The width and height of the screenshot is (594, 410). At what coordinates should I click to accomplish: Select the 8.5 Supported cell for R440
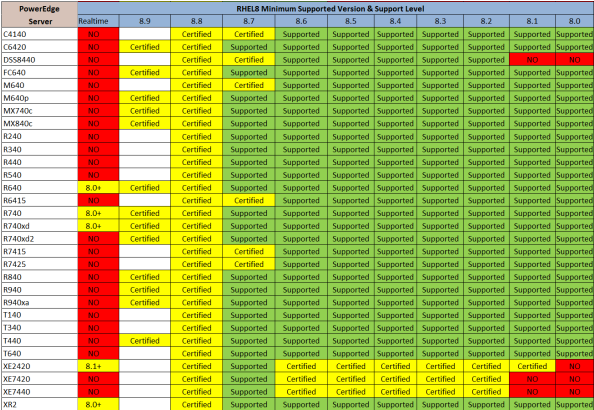(x=351, y=162)
